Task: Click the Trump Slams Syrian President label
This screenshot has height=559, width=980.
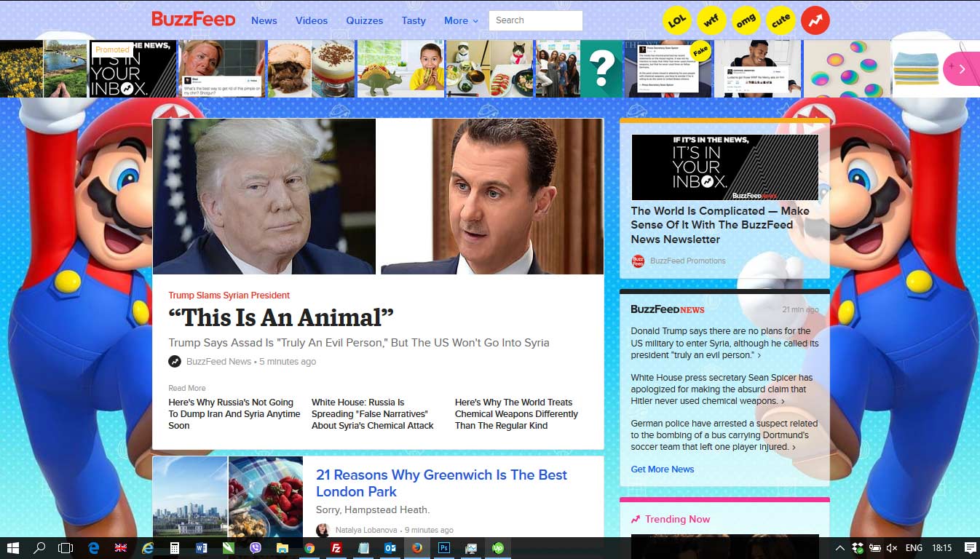Action: pos(229,296)
